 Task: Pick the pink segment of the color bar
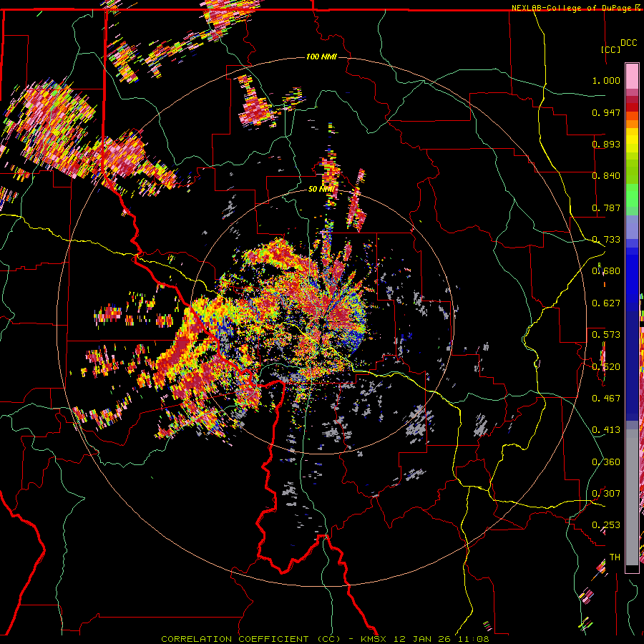pyautogui.click(x=632, y=76)
